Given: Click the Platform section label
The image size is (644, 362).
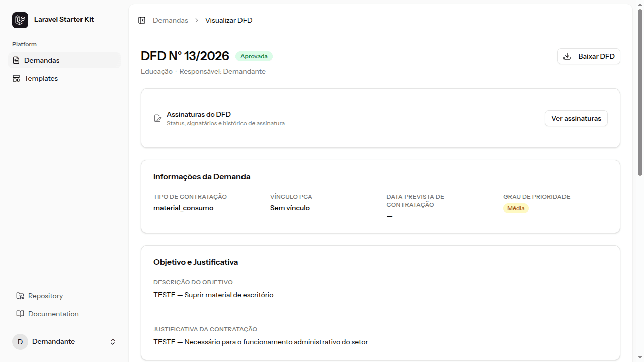Looking at the screenshot, I should coord(24,44).
